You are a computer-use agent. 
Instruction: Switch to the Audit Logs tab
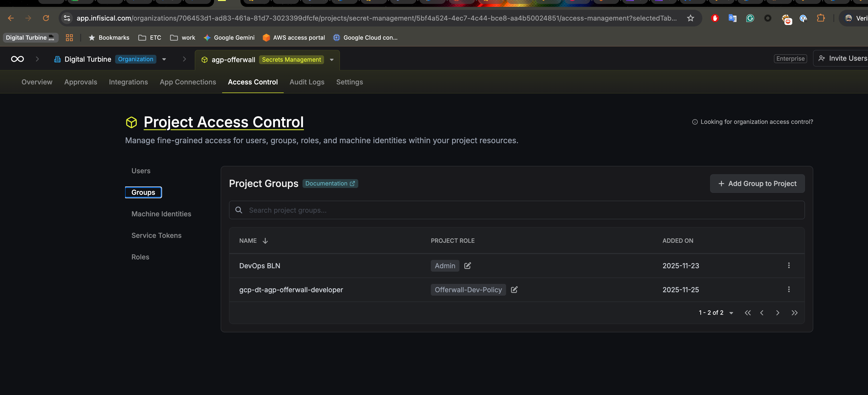(x=307, y=82)
